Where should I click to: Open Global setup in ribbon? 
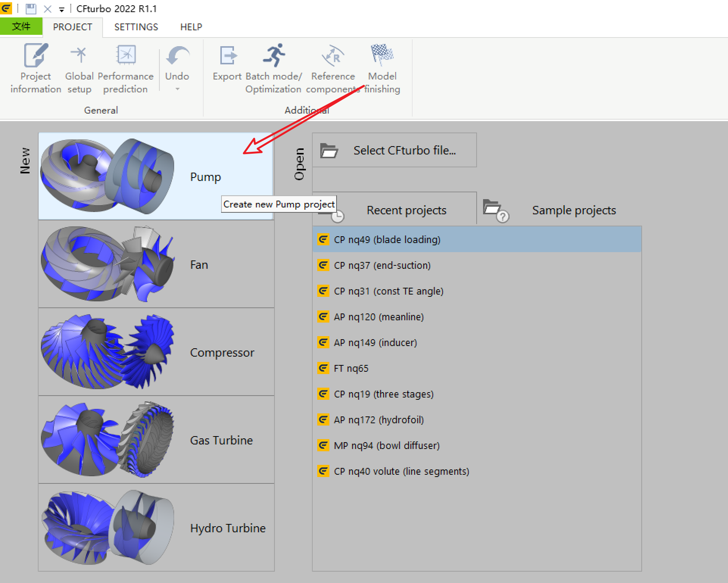click(x=79, y=68)
